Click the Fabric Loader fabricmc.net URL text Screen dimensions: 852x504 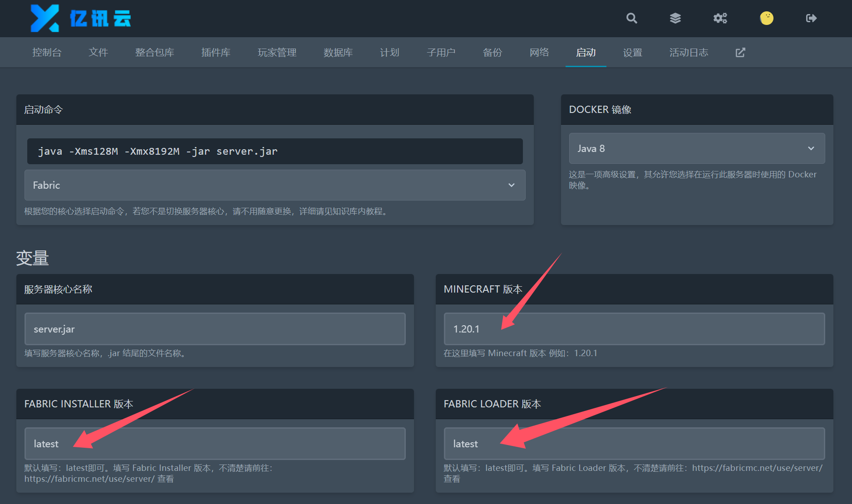[x=757, y=468]
